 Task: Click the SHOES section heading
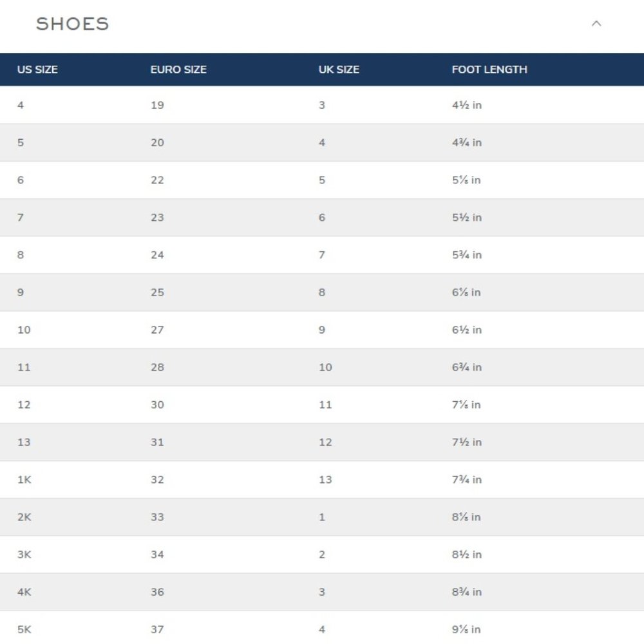point(72,24)
